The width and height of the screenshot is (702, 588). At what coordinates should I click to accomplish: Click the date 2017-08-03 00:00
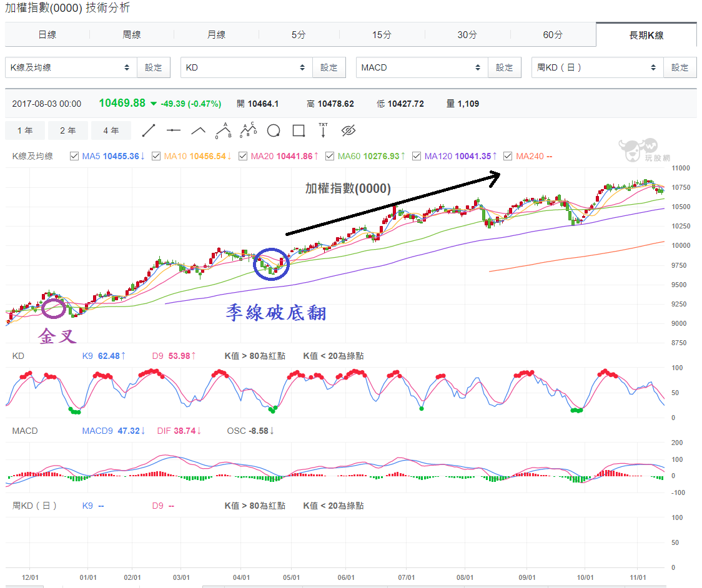47,104
